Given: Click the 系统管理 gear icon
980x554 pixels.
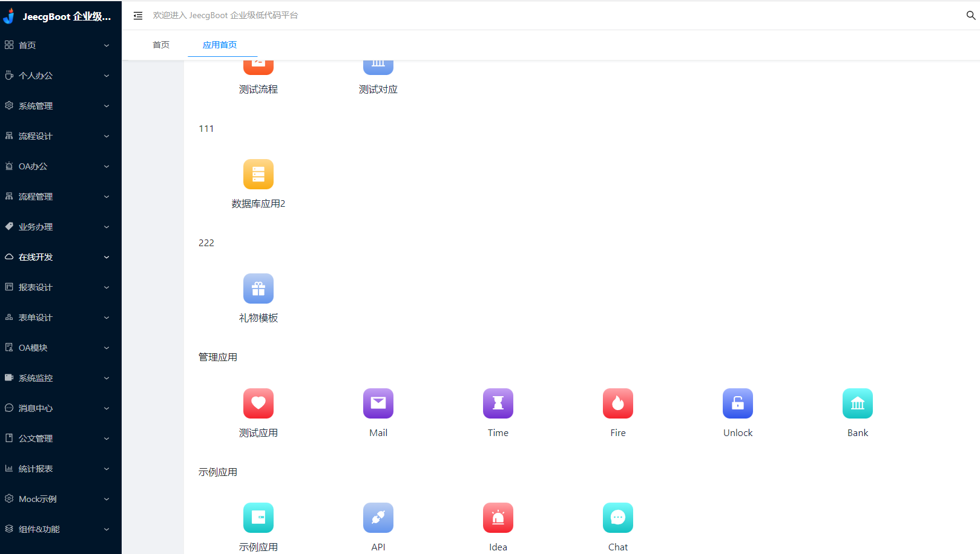Looking at the screenshot, I should click(9, 105).
